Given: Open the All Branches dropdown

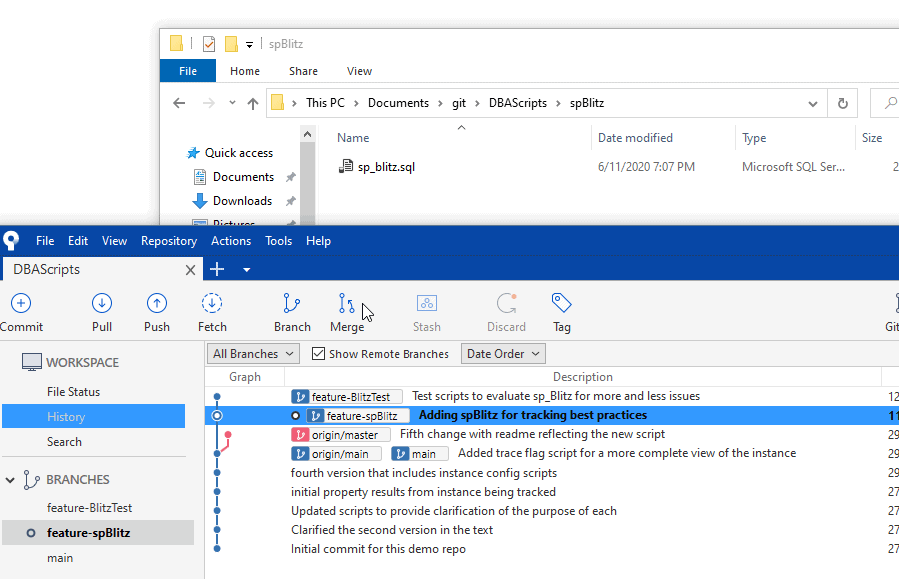Looking at the screenshot, I should tap(253, 354).
